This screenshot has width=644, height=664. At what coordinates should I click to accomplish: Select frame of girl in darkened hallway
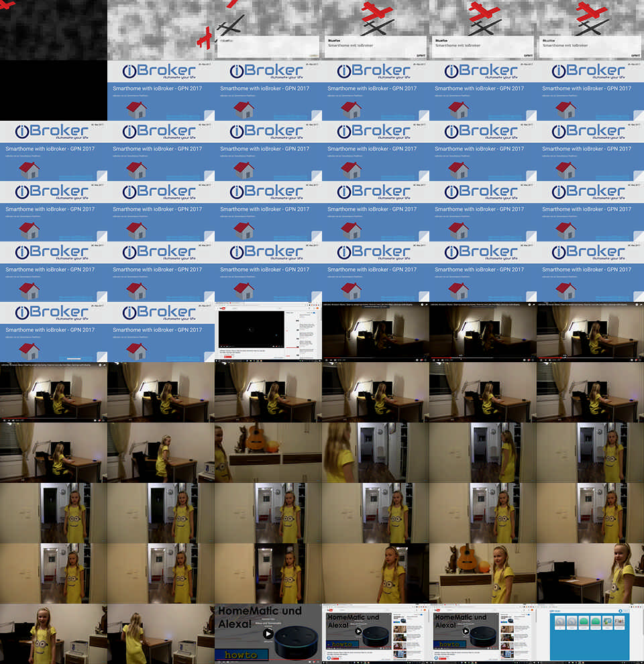(x=268, y=573)
